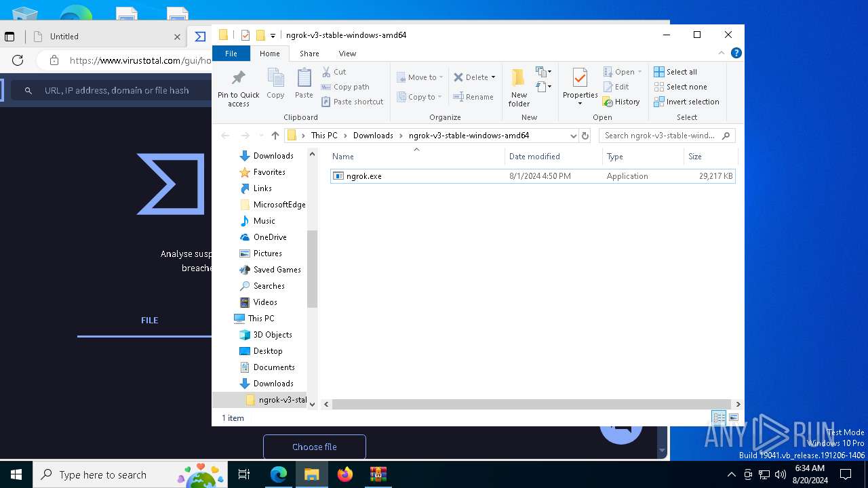Select the FILE tab on VirusTotal
Screen dimensions: 868x488
point(149,321)
